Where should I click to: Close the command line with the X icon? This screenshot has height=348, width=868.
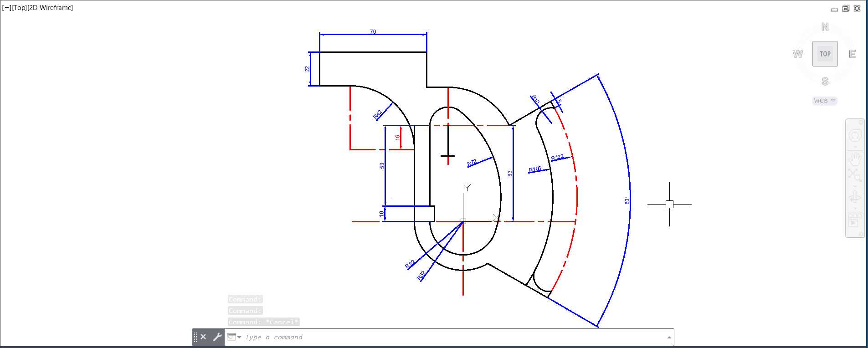(203, 337)
